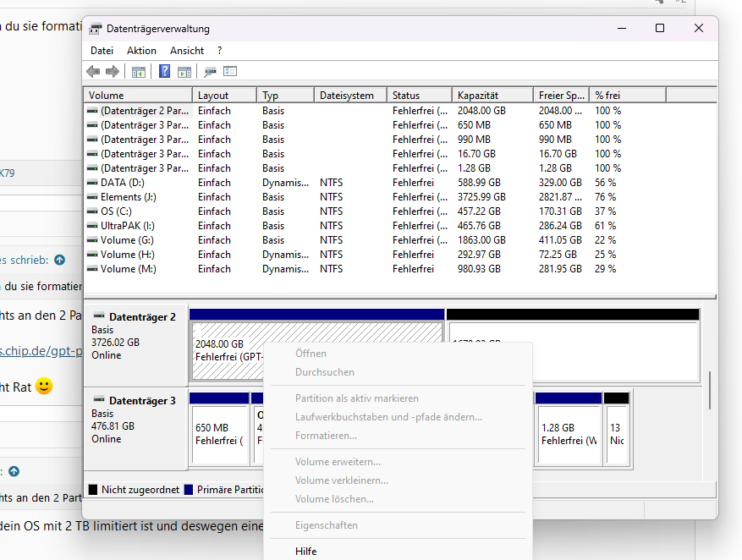Sort the list by the Kapazität column
Screen dimensions: 742x560
(x=478, y=96)
